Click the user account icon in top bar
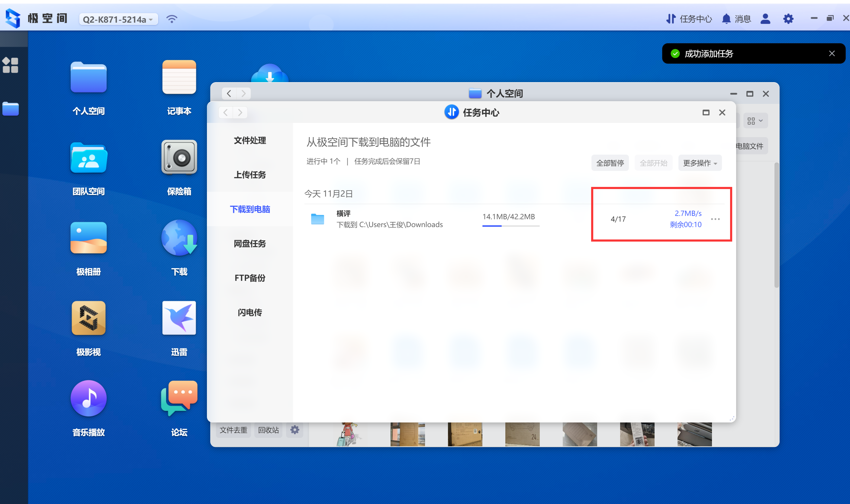The height and width of the screenshot is (504, 850). 765,19
